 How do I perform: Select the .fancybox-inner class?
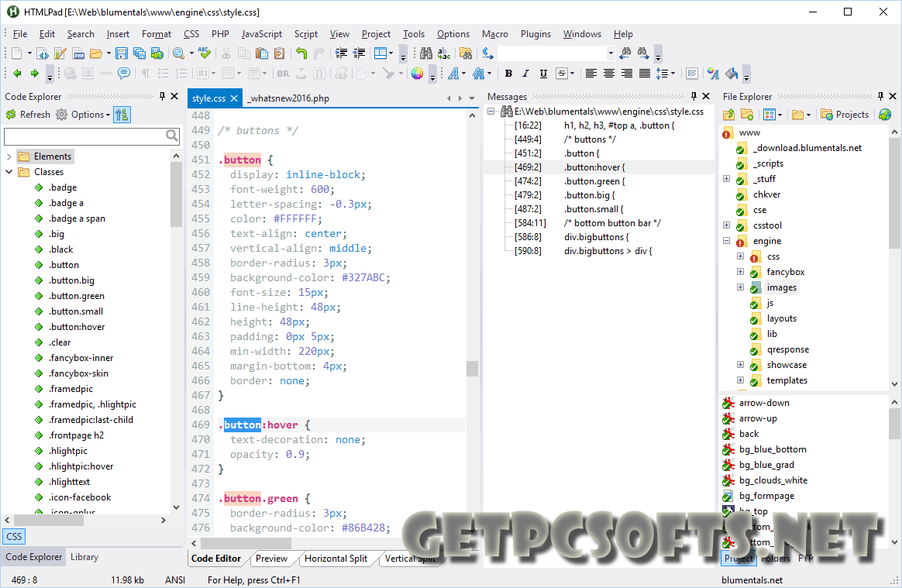[81, 358]
